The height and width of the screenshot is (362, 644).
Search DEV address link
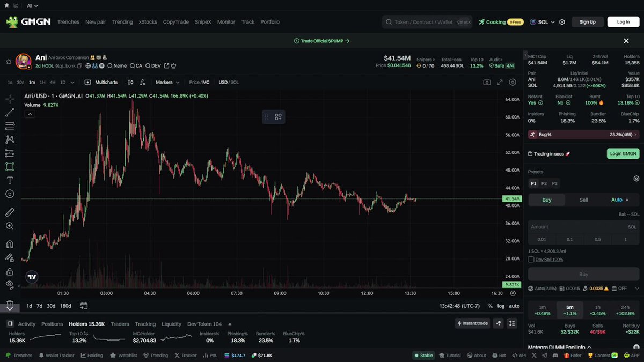coord(153,66)
